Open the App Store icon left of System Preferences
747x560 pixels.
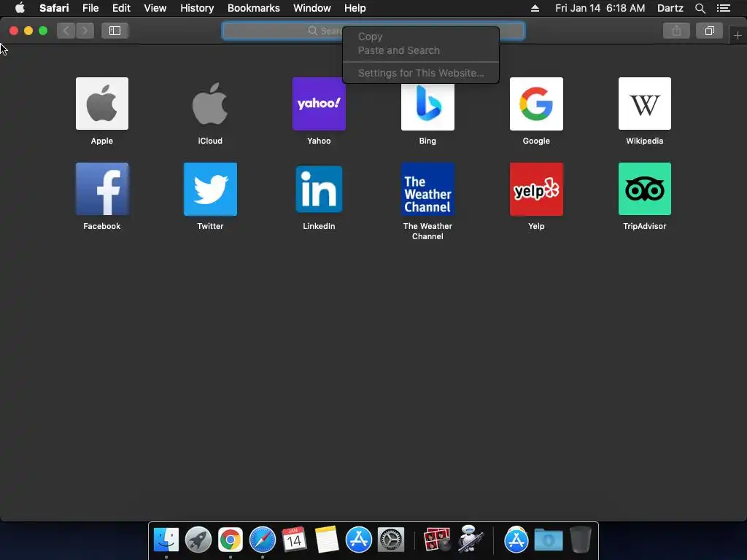point(359,540)
